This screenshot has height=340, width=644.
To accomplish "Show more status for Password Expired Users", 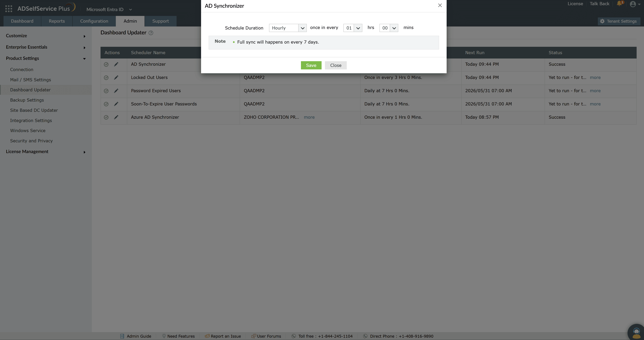I will (x=595, y=91).
